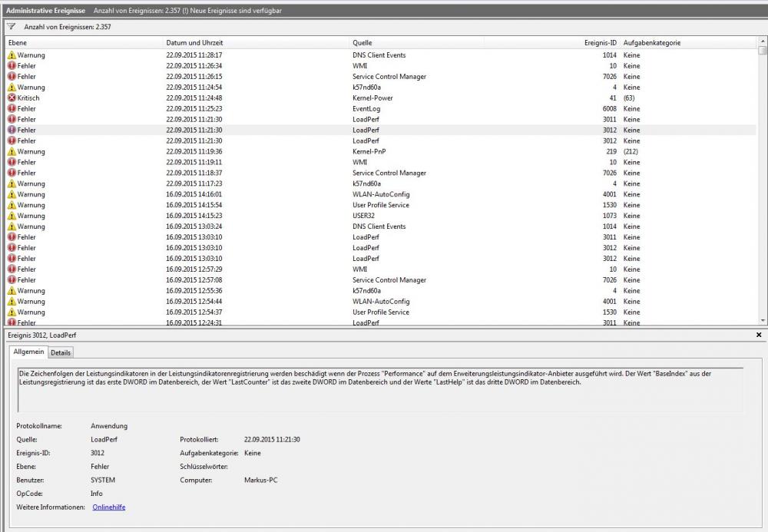This screenshot has width=768, height=532.
Task: Click the critical icon on the Kernel-Power row
Action: (x=12, y=98)
